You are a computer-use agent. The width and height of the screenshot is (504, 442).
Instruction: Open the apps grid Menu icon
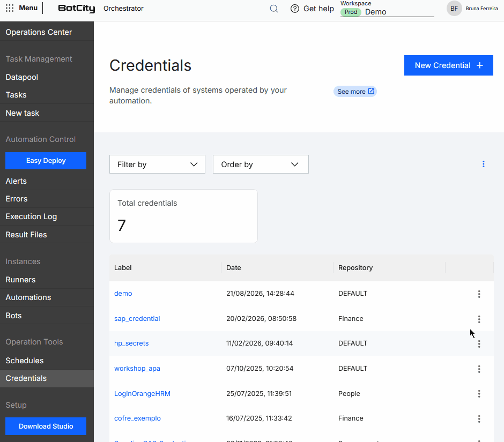[x=10, y=8]
